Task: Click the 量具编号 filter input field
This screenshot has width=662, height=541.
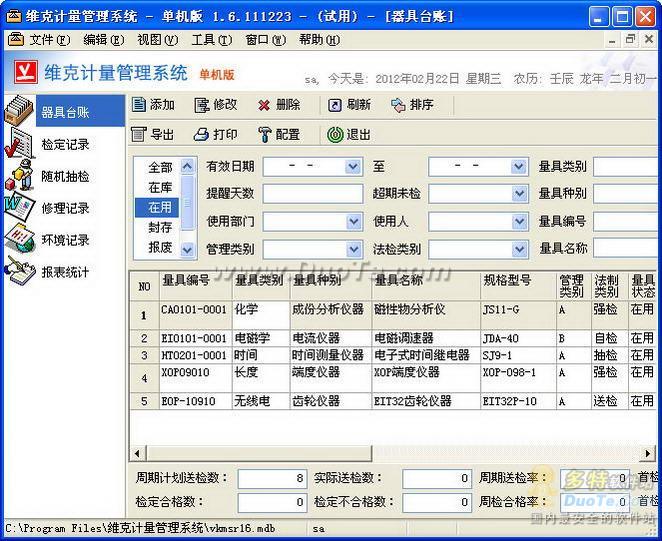Action: click(627, 221)
